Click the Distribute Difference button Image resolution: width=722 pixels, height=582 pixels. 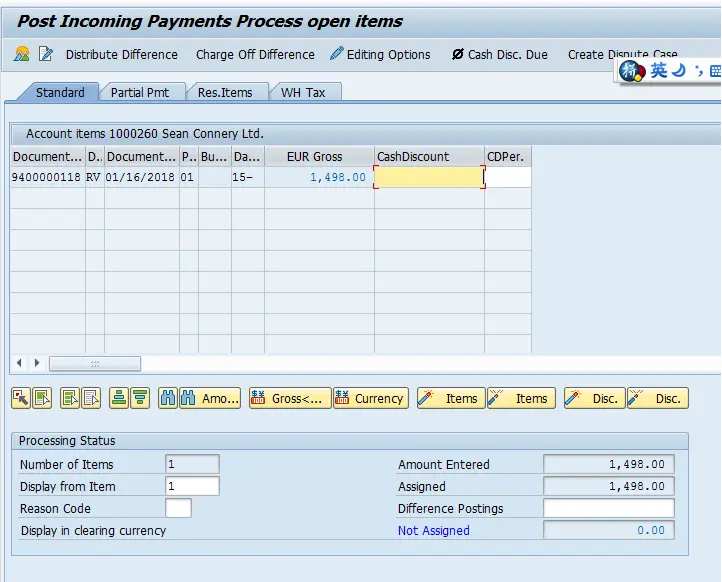pyautogui.click(x=122, y=54)
